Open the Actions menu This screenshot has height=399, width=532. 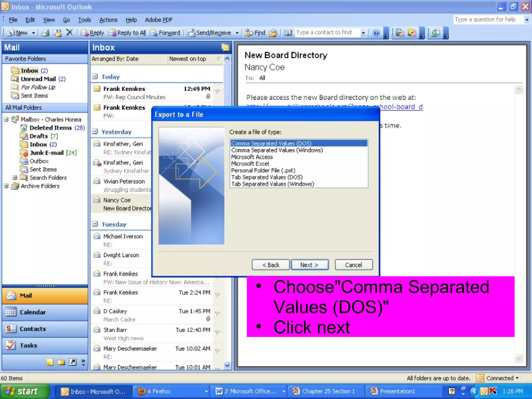pyautogui.click(x=108, y=20)
